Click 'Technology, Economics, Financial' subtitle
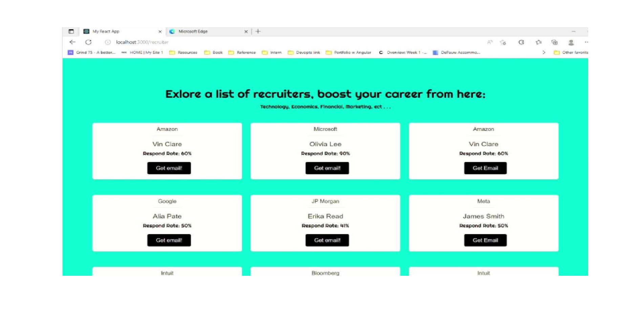Screen dimensions: 644x311 pos(325,107)
